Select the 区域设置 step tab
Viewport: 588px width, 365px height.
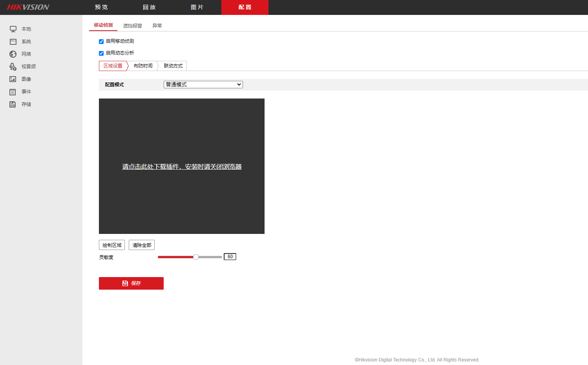pos(113,66)
